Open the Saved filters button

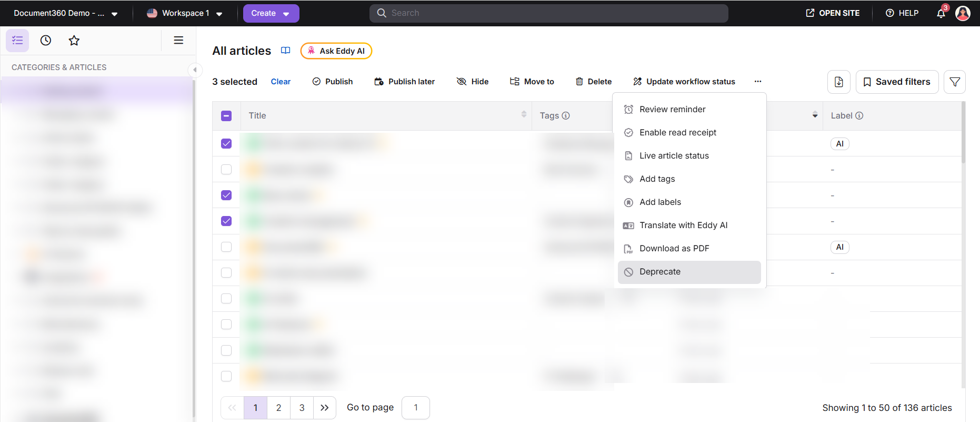[x=897, y=82]
